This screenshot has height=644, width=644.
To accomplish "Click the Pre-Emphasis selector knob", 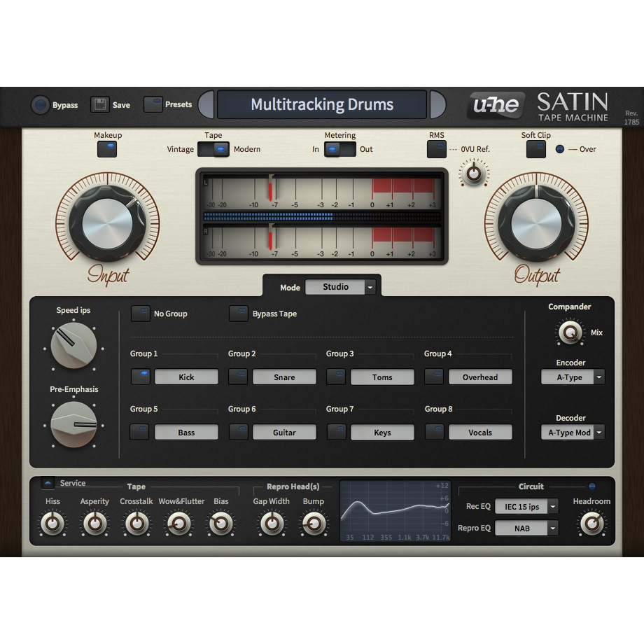I will [x=73, y=424].
